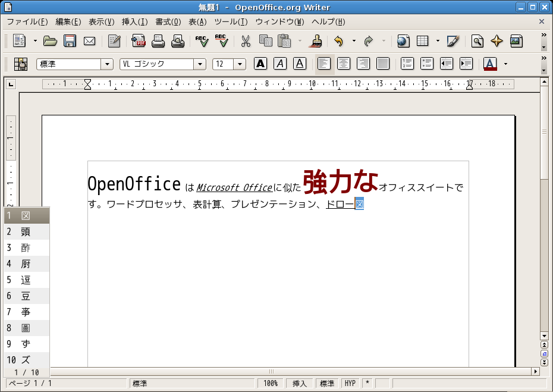Click the 100% zoom status field

pyautogui.click(x=271, y=383)
